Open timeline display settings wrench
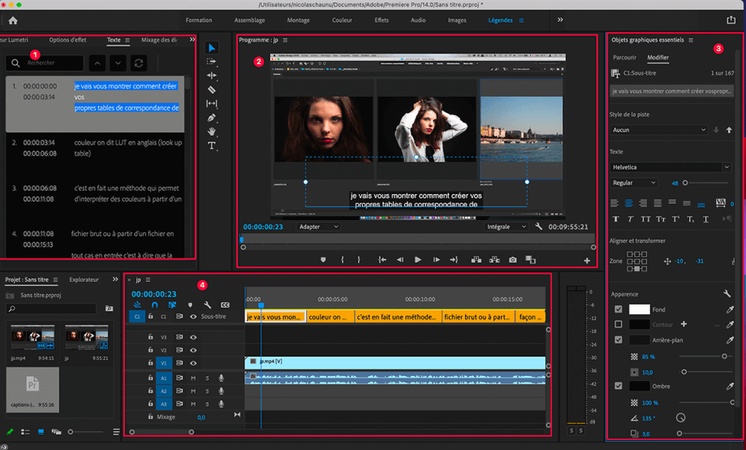 (x=207, y=304)
